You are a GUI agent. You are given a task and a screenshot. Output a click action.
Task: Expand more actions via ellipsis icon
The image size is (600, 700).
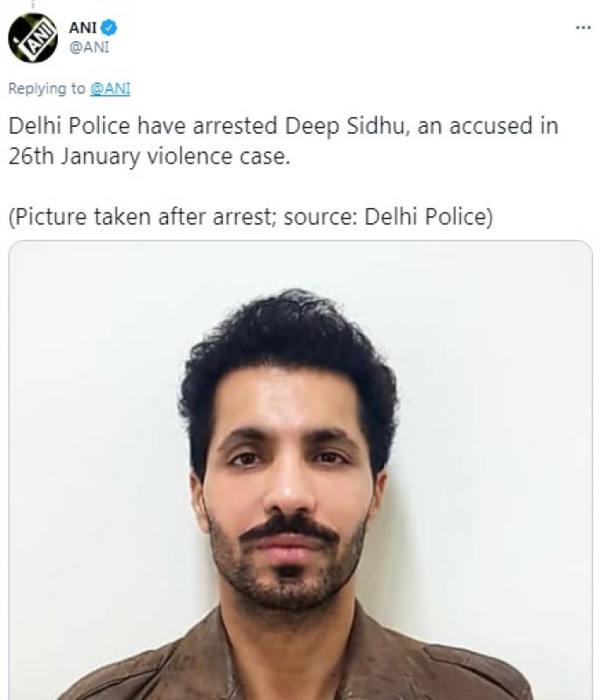582,28
